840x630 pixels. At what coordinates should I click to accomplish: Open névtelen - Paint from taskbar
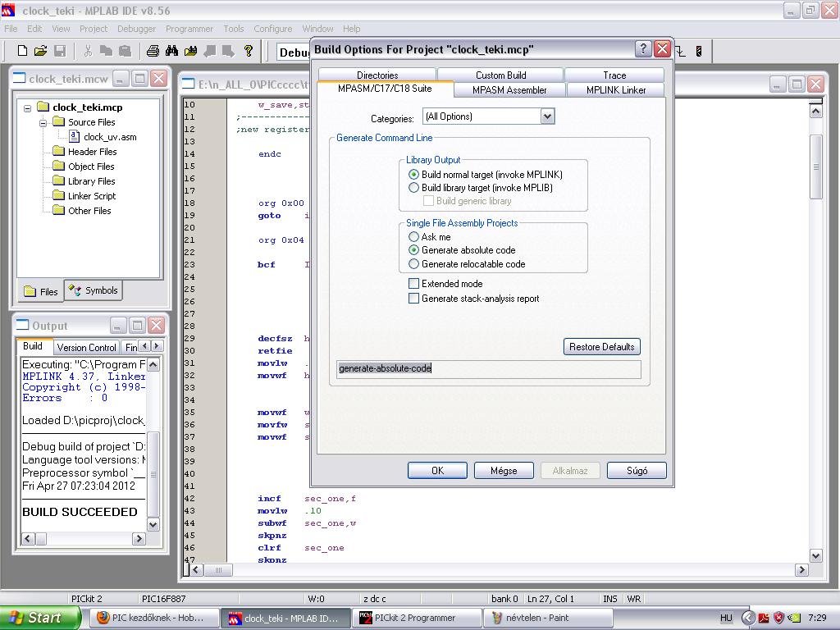(546, 618)
